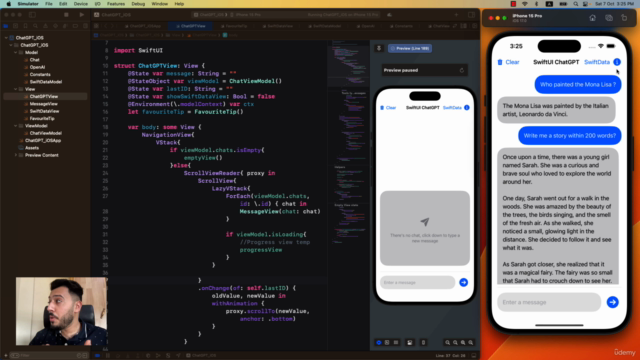
Task: Open the Device menu in the menu bar
Action: click(80, 4)
